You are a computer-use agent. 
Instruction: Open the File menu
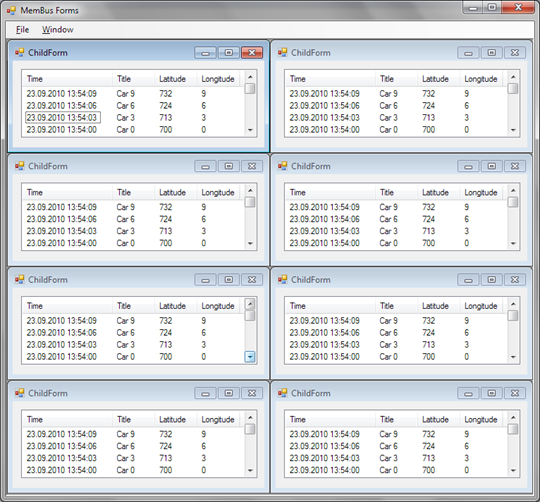point(22,30)
